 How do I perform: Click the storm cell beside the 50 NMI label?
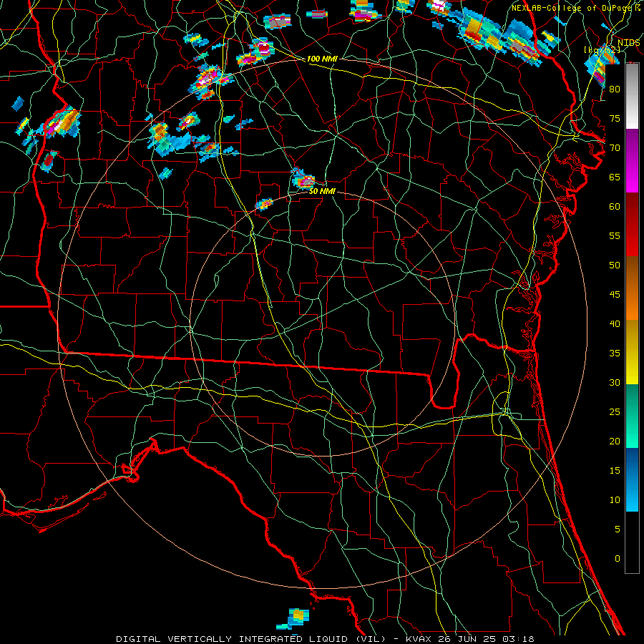tap(303, 179)
